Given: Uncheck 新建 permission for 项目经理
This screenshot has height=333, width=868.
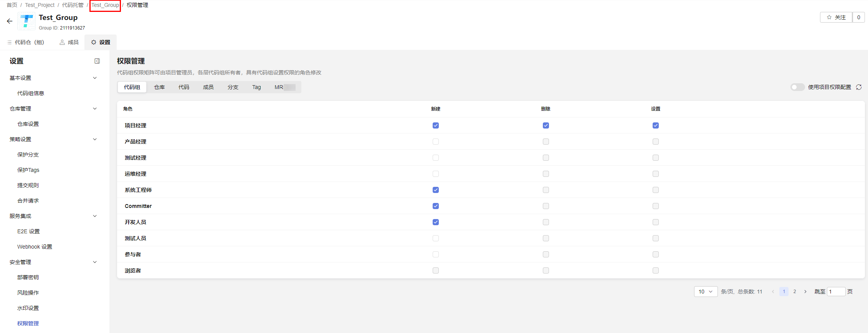Looking at the screenshot, I should [x=435, y=125].
